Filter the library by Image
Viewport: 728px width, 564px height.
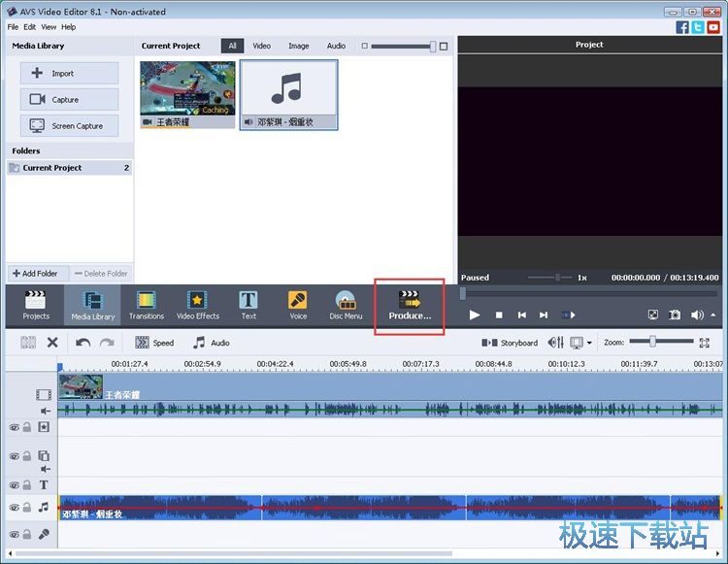tap(299, 46)
